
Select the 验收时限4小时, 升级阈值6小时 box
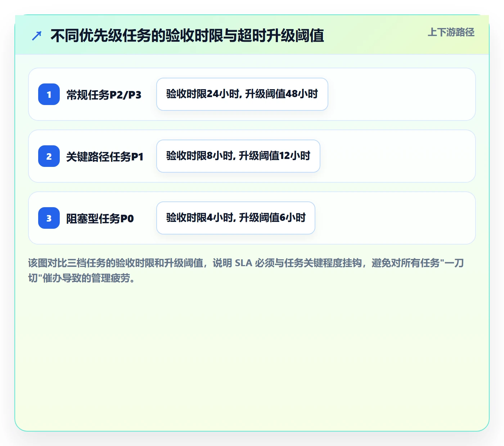[x=236, y=218]
